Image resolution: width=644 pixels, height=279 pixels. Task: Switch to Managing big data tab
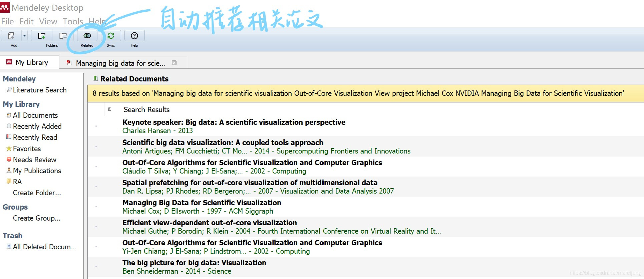pyautogui.click(x=120, y=63)
